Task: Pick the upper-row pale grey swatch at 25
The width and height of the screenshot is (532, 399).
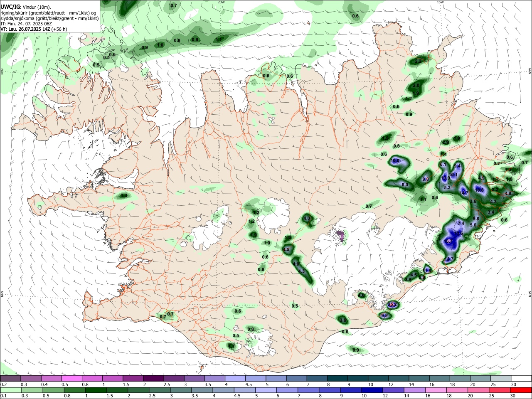Action: tap(501, 378)
